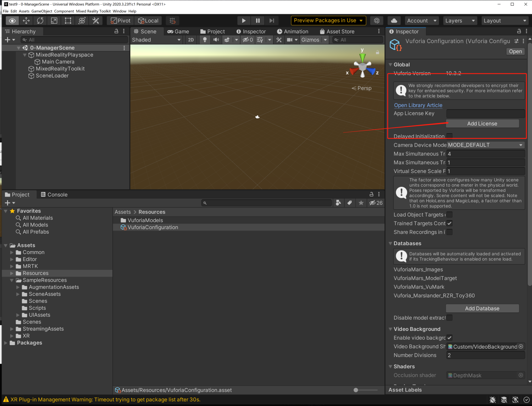Open Unity Collaborate icon

[x=377, y=21]
